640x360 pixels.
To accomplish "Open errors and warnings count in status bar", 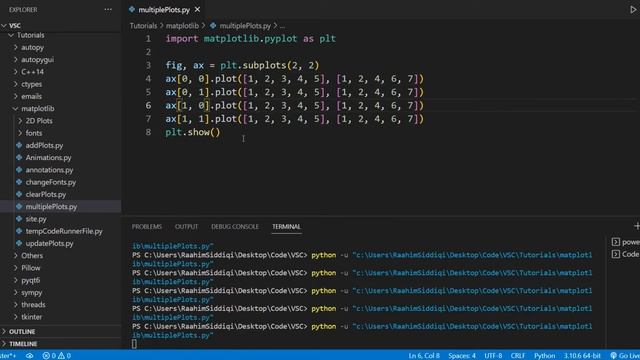I will [x=57, y=356].
